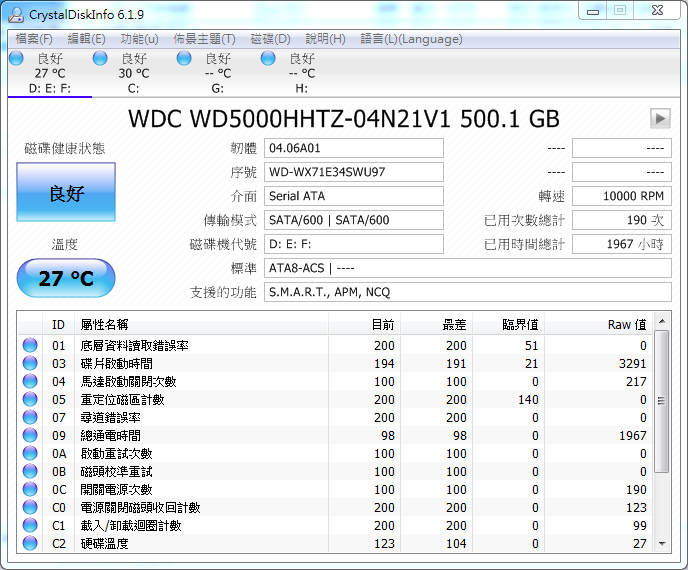Click the Serial ATA interface field
The image size is (688, 570).
(354, 196)
